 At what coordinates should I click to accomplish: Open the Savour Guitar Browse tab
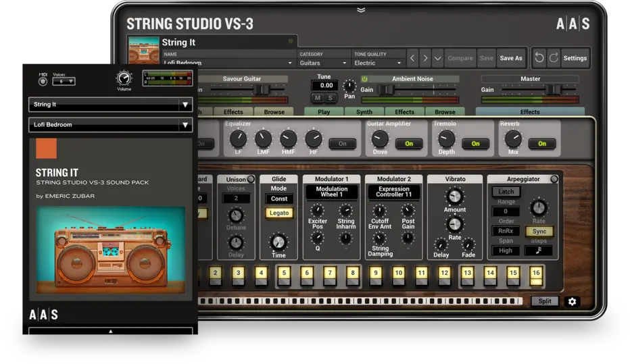(x=274, y=112)
